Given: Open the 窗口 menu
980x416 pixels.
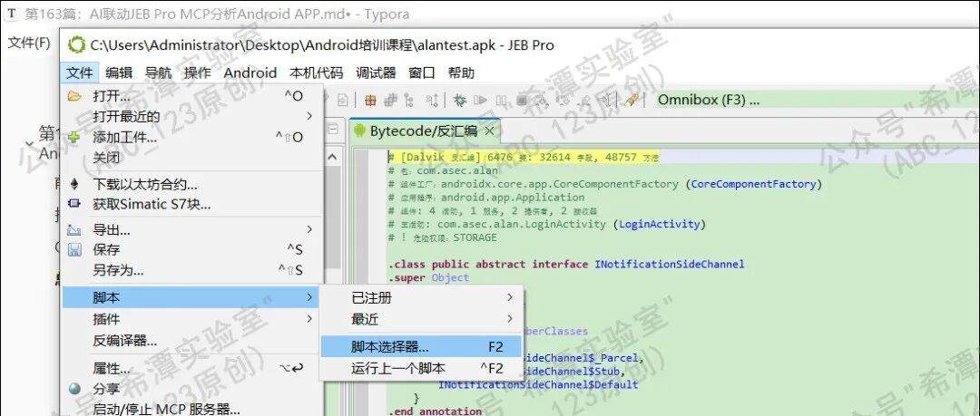Looking at the screenshot, I should point(421,73).
